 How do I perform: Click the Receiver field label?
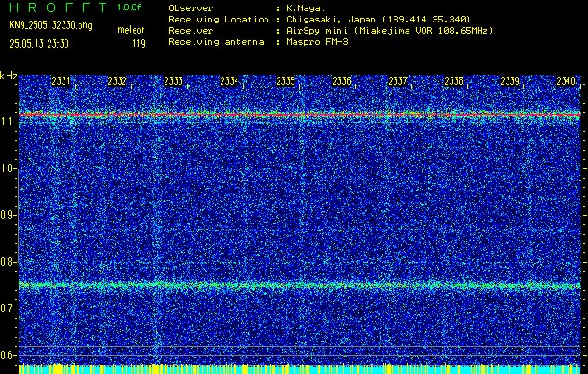click(191, 30)
